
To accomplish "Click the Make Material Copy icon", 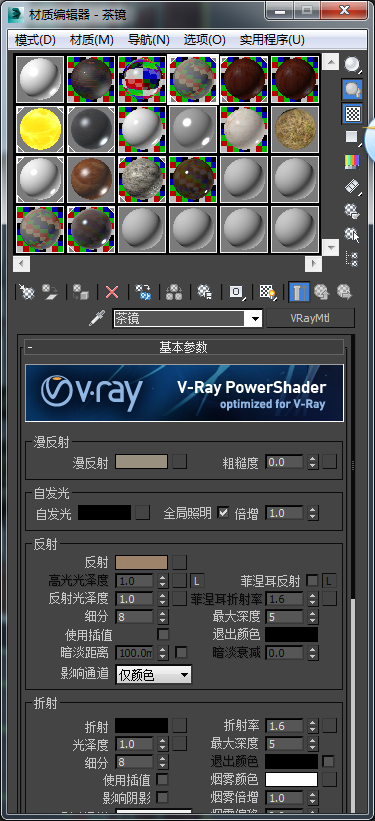I will pos(143,292).
